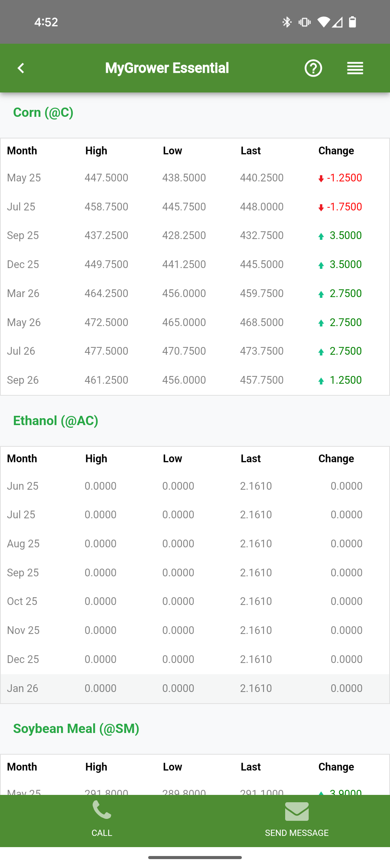The image size is (390, 868).
Task: Tap the cellular signal status icon
Action: [337, 22]
